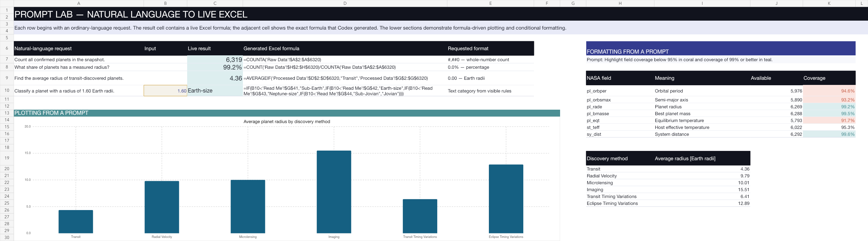Click the 1.60 input cell
868x241 pixels.
(x=165, y=91)
